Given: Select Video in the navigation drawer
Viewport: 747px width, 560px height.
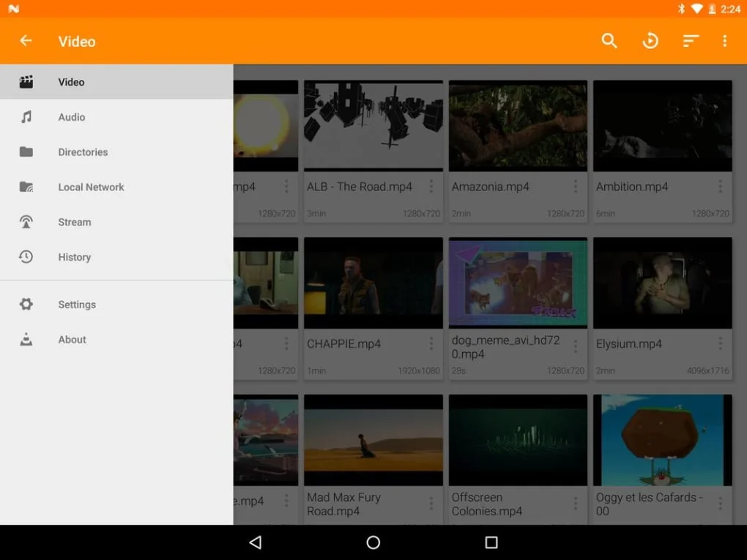Looking at the screenshot, I should pyautogui.click(x=71, y=82).
